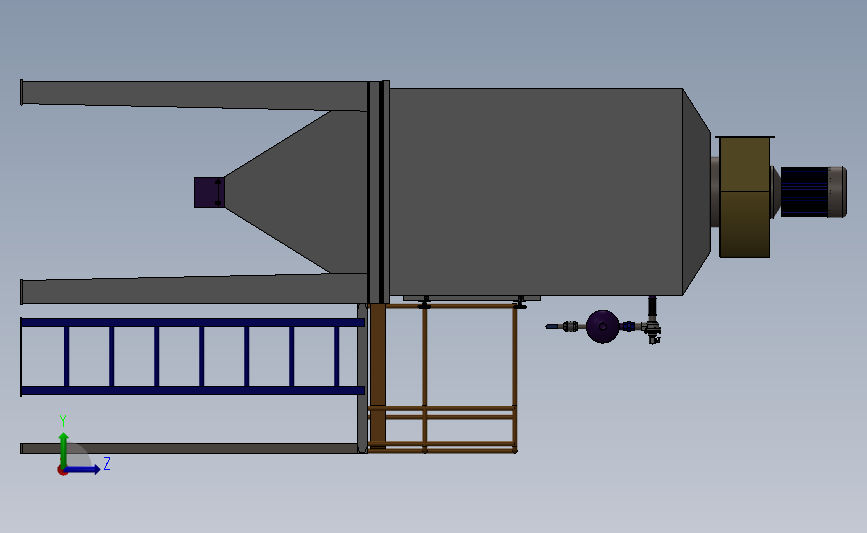
Task: Select the lower gray support leg above the ladder
Action: [194, 289]
